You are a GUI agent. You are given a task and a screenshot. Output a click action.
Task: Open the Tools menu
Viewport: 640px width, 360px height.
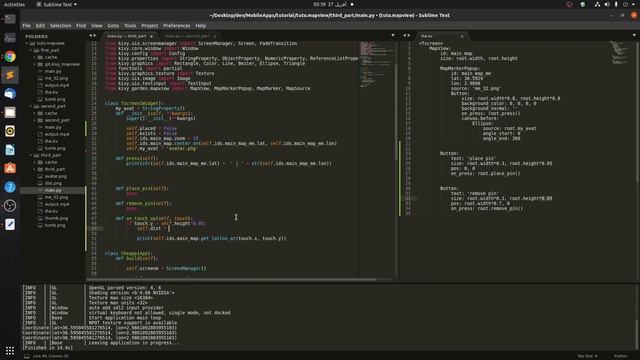pos(130,26)
